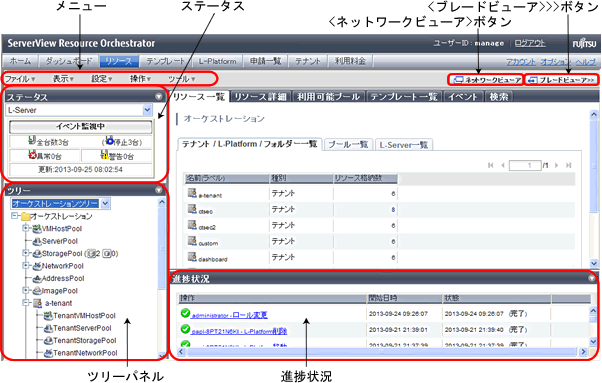Click green check icon for ロール変更 entry
This screenshot has width=602, height=383.
pyautogui.click(x=185, y=313)
